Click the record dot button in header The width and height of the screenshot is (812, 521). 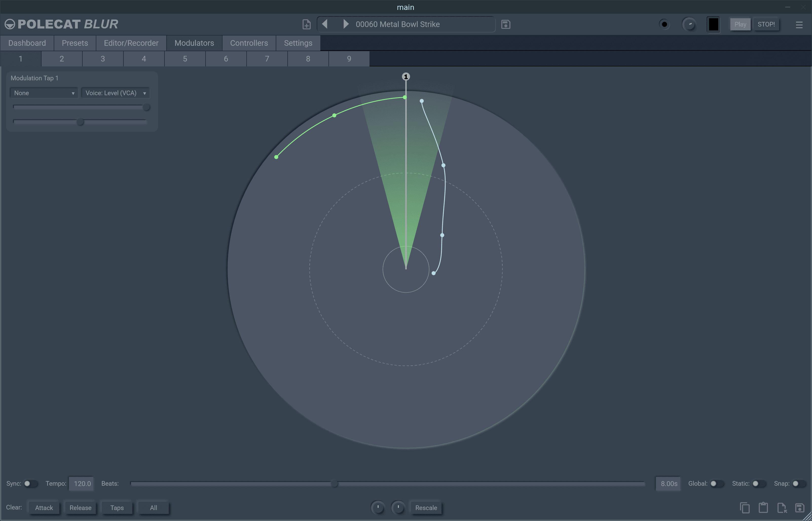click(664, 24)
